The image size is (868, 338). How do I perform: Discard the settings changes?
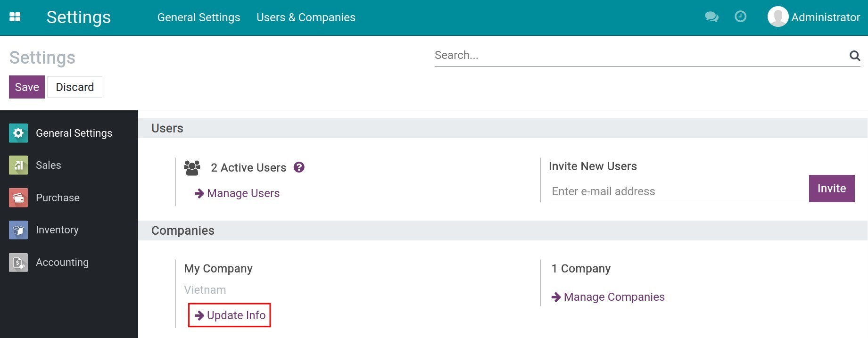[x=74, y=87]
